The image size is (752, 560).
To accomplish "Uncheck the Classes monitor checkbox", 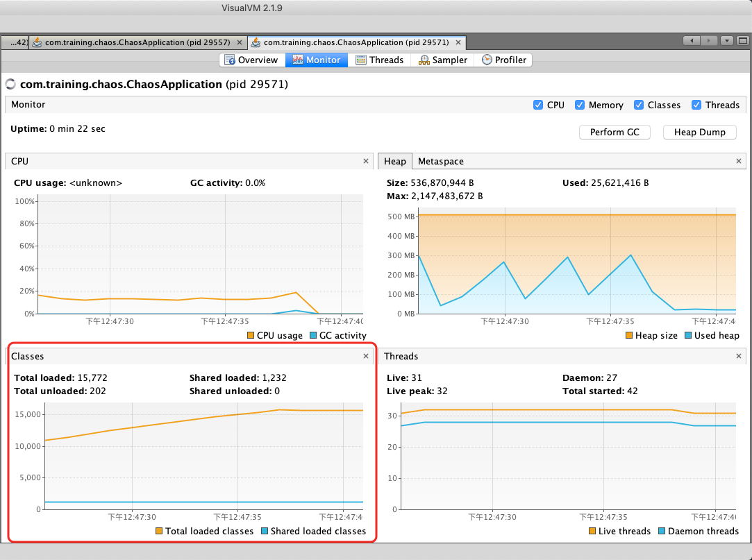I will tap(639, 105).
